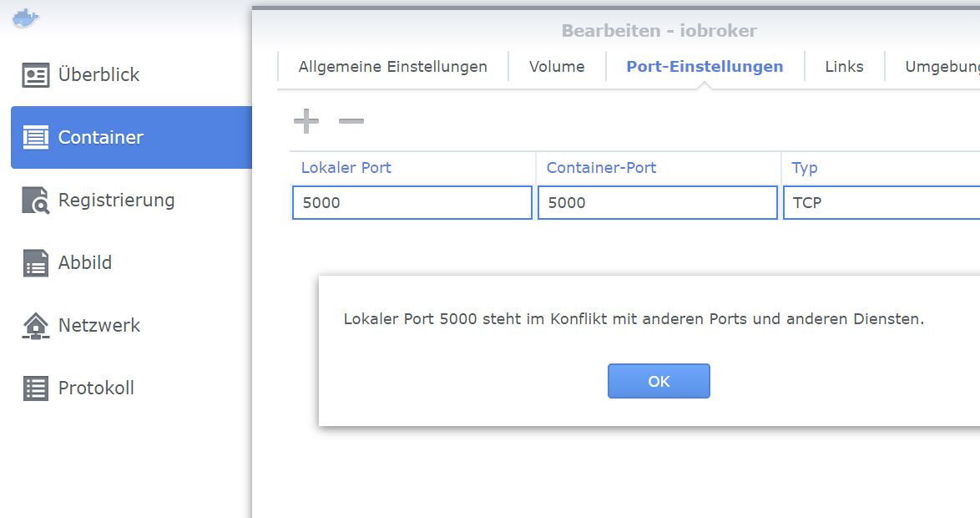
Task: Select the Container list icon
Action: tap(36, 138)
